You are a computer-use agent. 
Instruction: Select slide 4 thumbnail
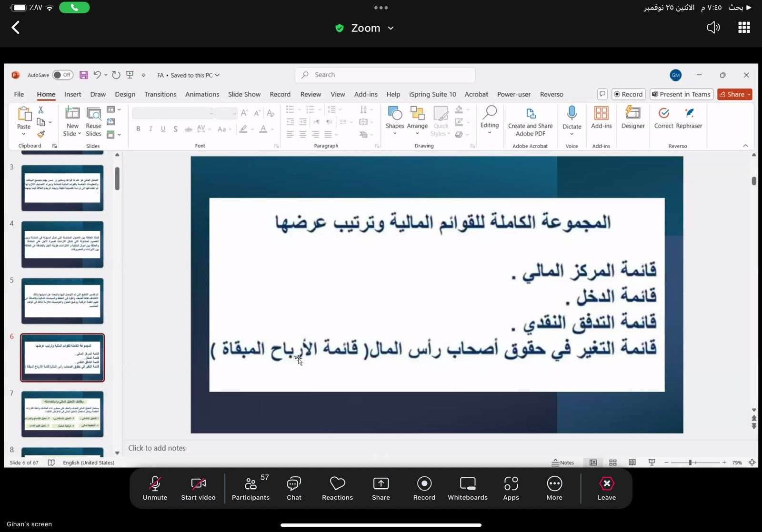pos(62,245)
